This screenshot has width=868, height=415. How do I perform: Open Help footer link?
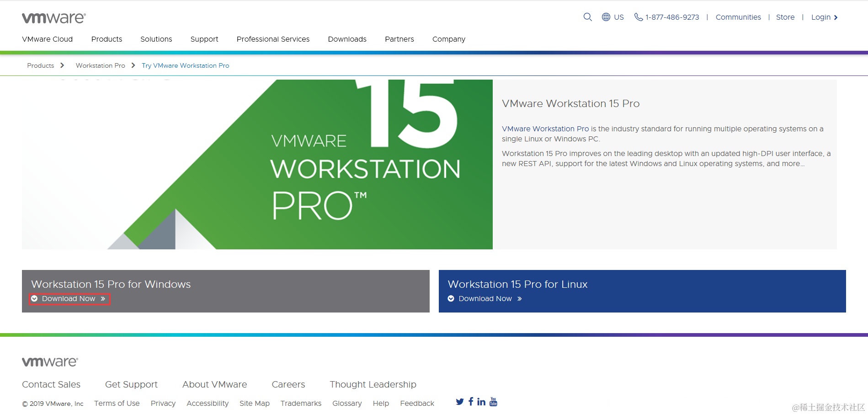tap(380, 403)
